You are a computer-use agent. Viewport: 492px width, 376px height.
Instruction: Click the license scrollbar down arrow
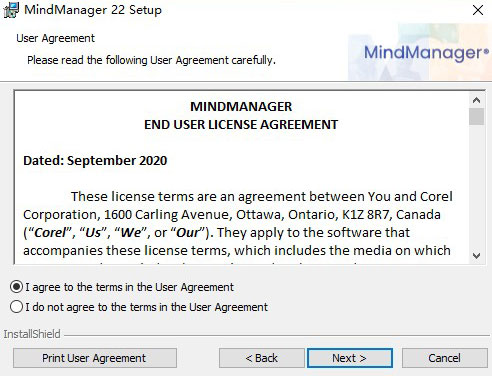[476, 256]
